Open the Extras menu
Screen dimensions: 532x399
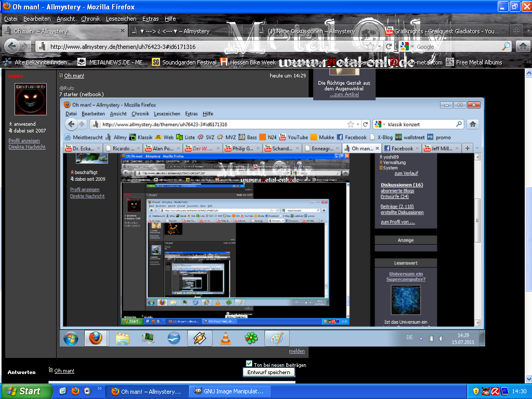click(x=150, y=19)
